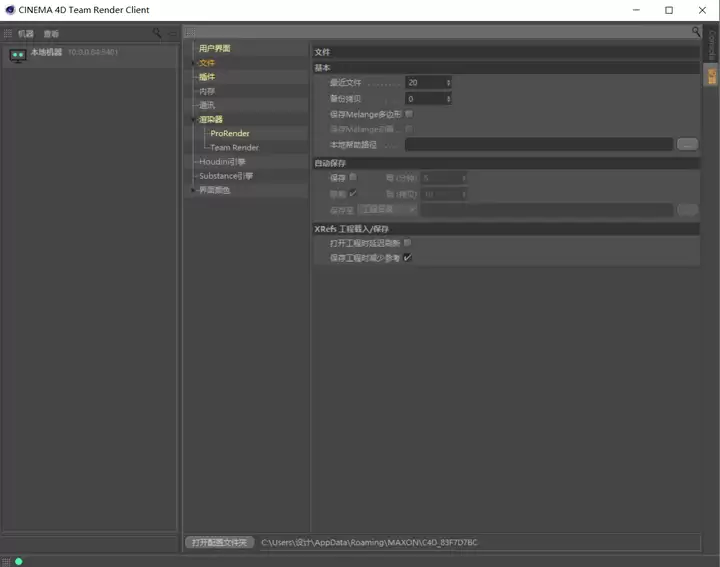Click the XRefs 工程载入/保存 header
720x567 pixels.
coord(506,229)
